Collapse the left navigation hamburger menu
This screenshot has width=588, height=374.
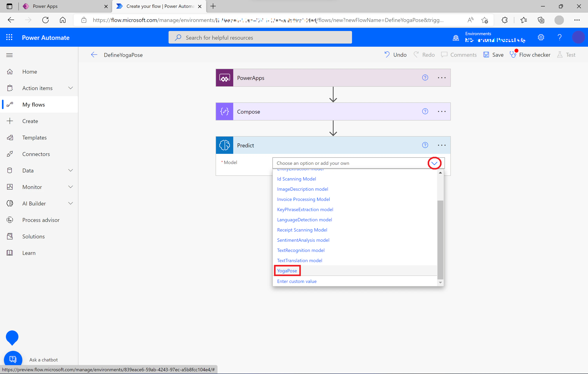(x=9, y=55)
